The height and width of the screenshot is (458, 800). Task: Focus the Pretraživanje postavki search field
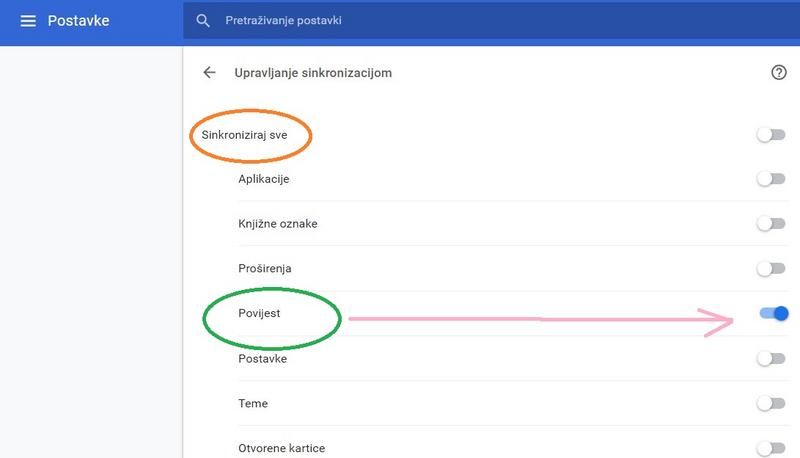(x=491, y=21)
